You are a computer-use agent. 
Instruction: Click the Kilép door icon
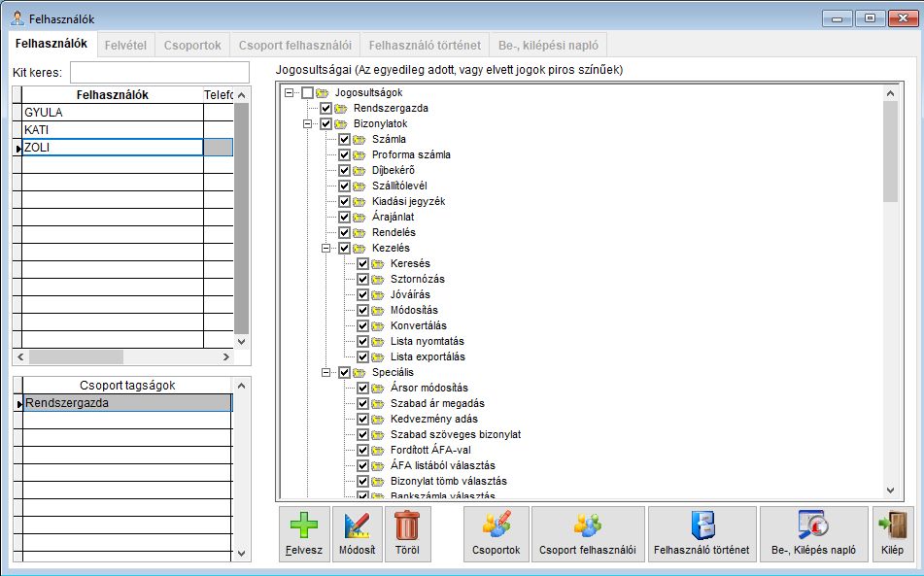tap(892, 525)
